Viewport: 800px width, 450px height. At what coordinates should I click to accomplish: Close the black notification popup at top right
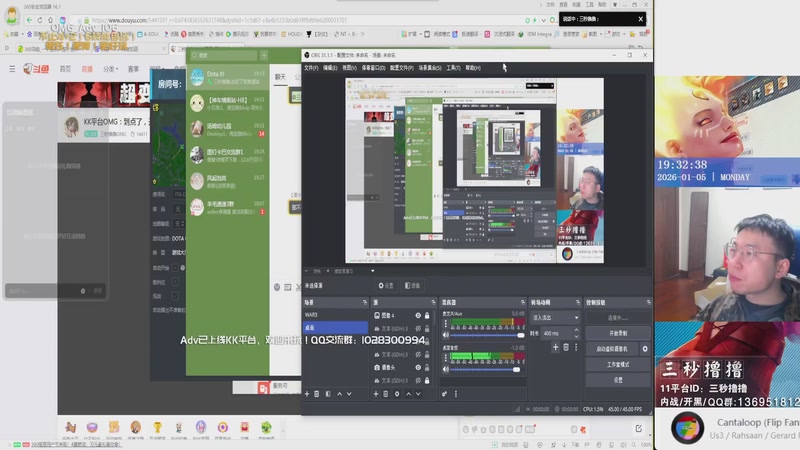640,19
